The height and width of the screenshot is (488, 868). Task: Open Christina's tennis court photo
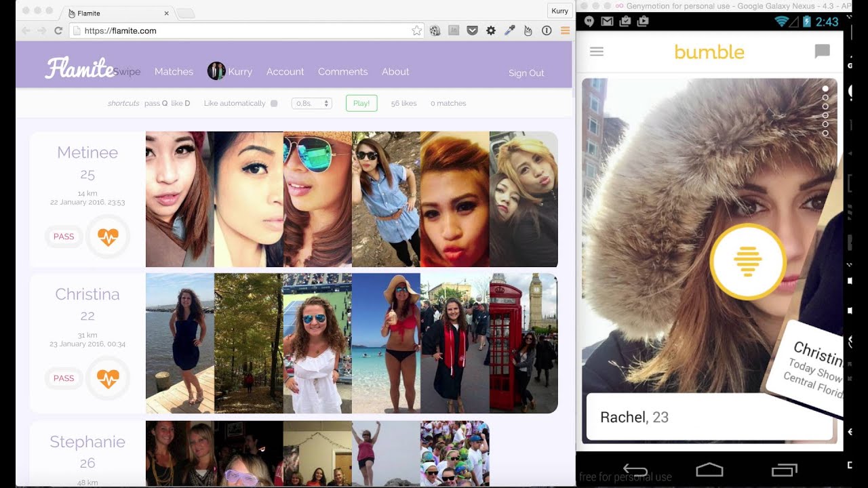click(x=317, y=344)
